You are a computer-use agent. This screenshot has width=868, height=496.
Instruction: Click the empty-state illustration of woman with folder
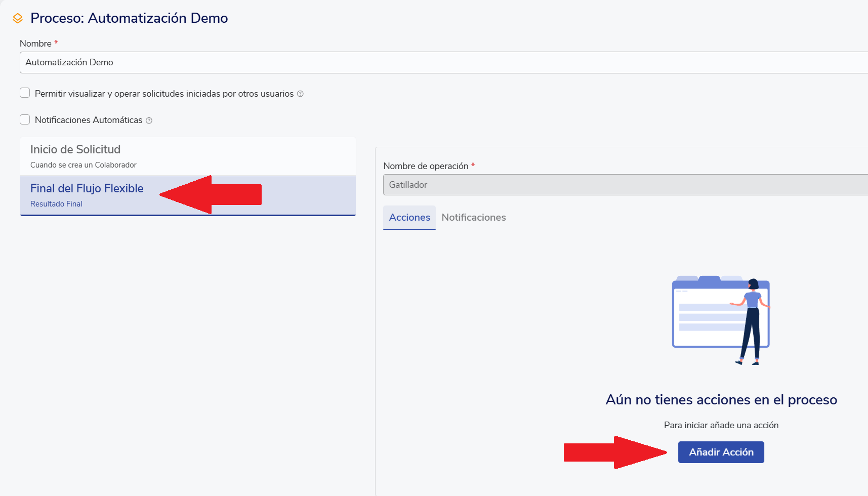[x=721, y=320]
